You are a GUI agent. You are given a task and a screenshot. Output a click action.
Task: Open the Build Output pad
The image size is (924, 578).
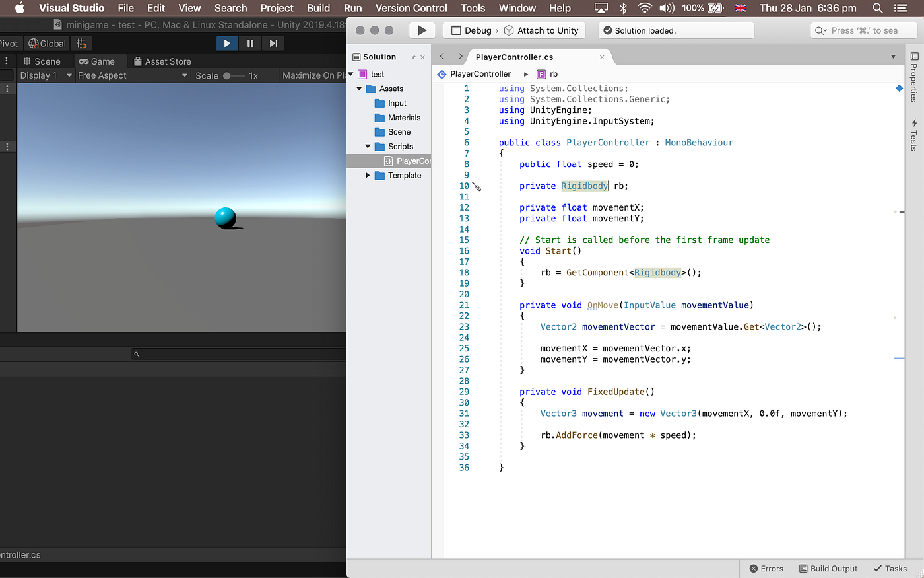point(828,569)
